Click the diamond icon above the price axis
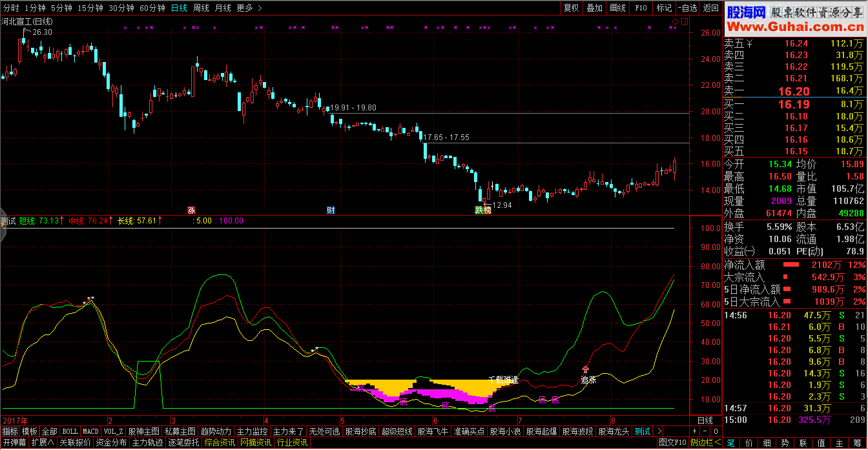The image size is (868, 450). (676, 22)
